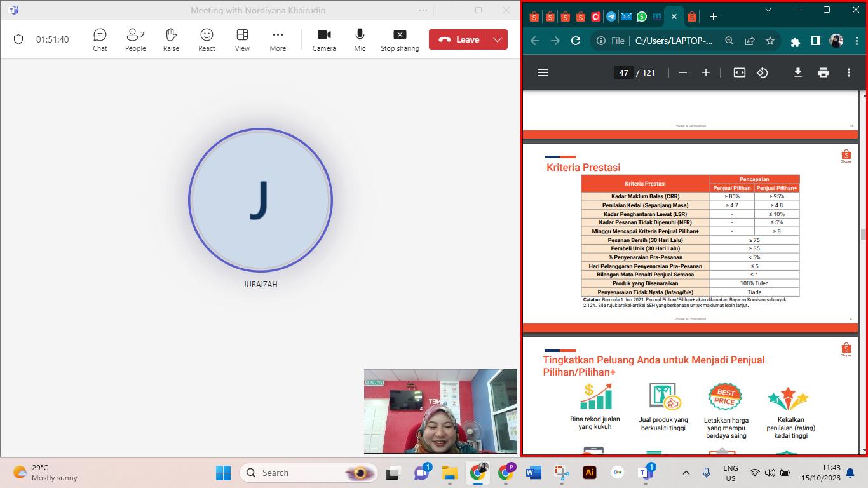The height and width of the screenshot is (488, 868).
Task: Open Chrome Extensions puzzle menu
Action: pos(796,41)
